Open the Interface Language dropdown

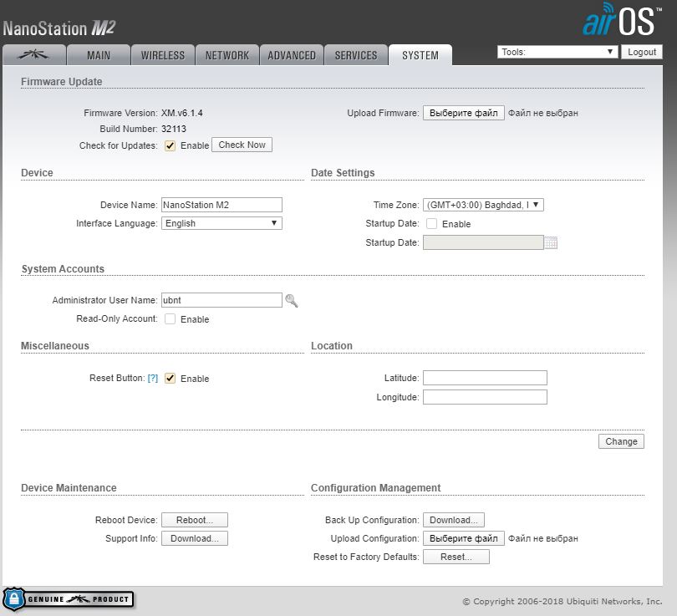click(221, 223)
